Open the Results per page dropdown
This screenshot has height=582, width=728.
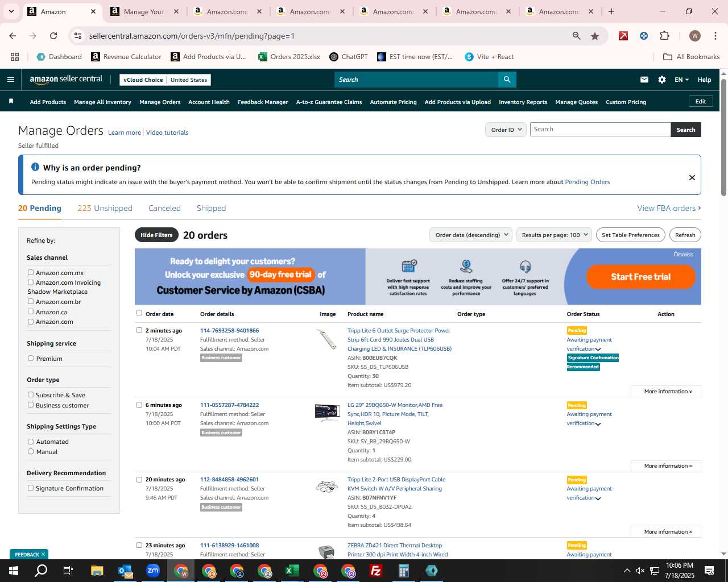(555, 235)
